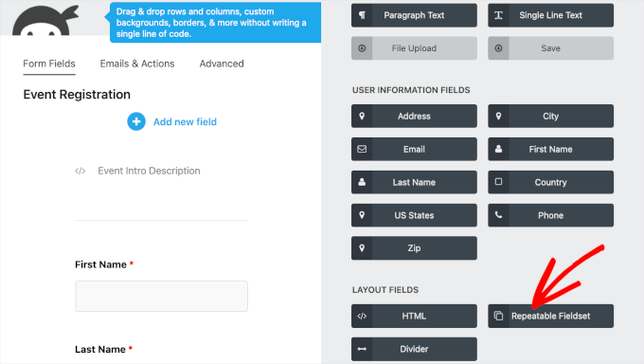Screen dimensions: 644x364
Task: Add a Country field
Action: [551, 182]
